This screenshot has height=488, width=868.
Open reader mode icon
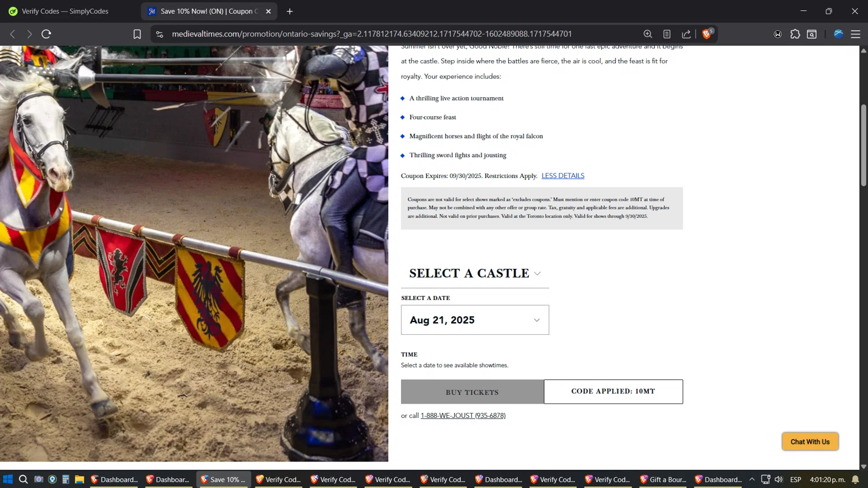click(667, 34)
